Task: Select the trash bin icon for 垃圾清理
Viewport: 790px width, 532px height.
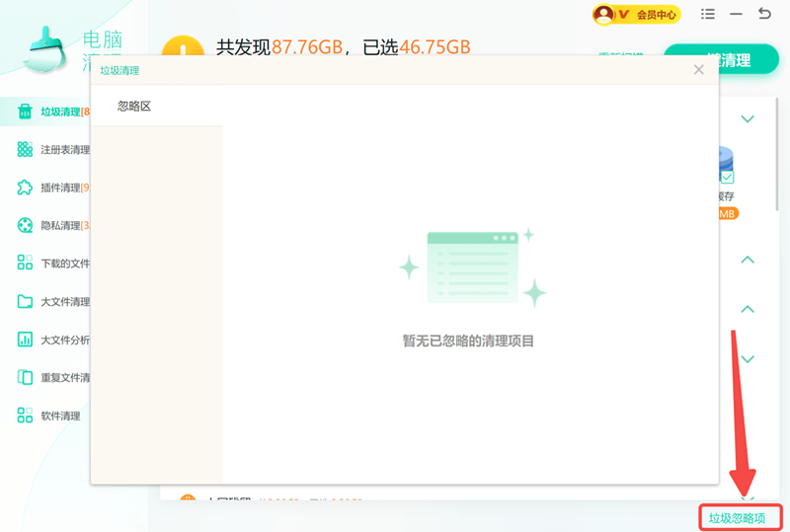Action: [x=25, y=112]
